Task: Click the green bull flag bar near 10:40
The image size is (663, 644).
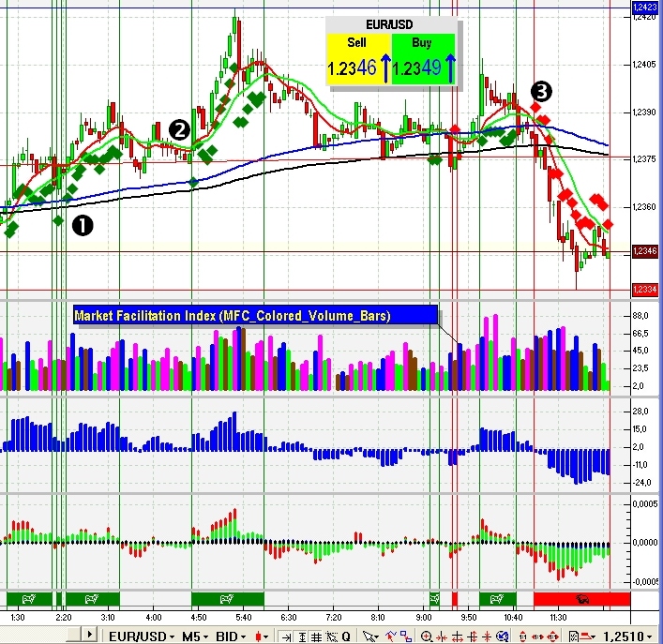Action: [x=498, y=599]
